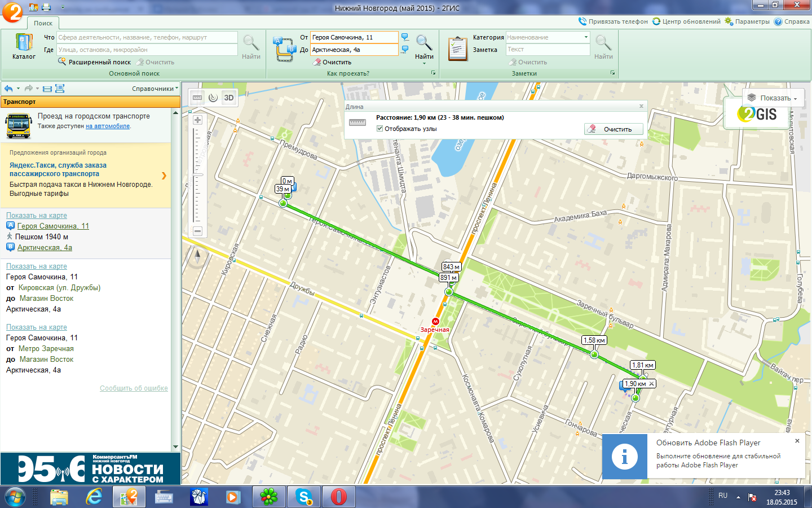Click the back arrow in the left panel
Image resolution: width=812 pixels, height=508 pixels.
pos(8,89)
